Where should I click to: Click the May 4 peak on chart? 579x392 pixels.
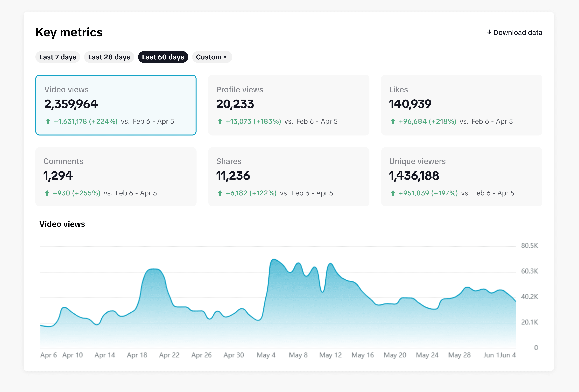(274, 260)
